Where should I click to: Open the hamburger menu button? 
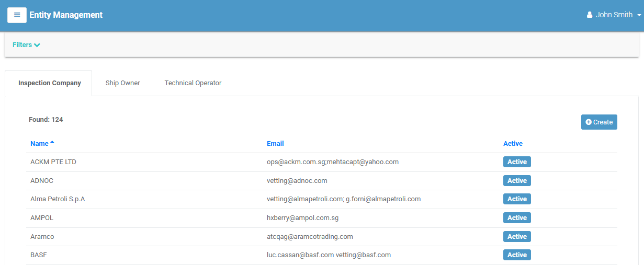click(17, 15)
